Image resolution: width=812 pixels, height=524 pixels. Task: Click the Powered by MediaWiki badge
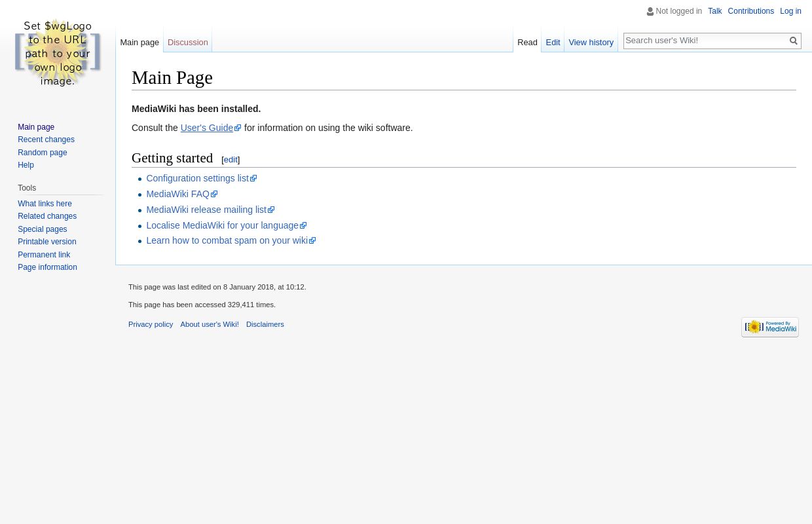(x=770, y=327)
